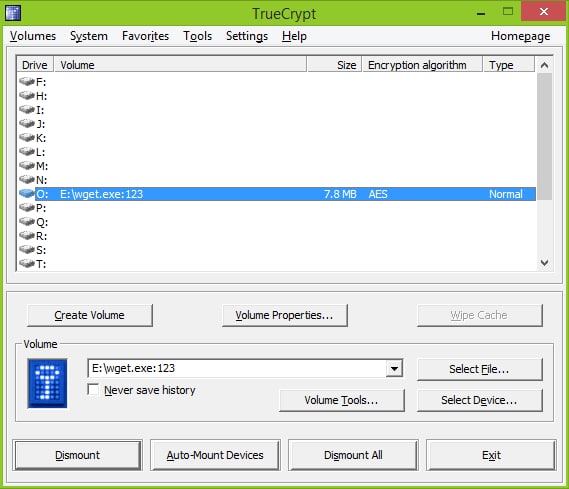
Task: Click the E:\wget.exe:123 volume cell in list
Action: [x=102, y=194]
